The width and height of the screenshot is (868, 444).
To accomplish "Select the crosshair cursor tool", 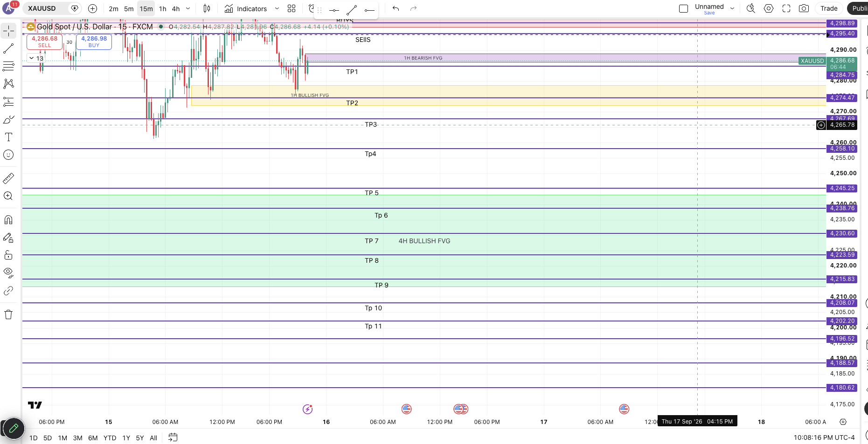I will [x=8, y=31].
